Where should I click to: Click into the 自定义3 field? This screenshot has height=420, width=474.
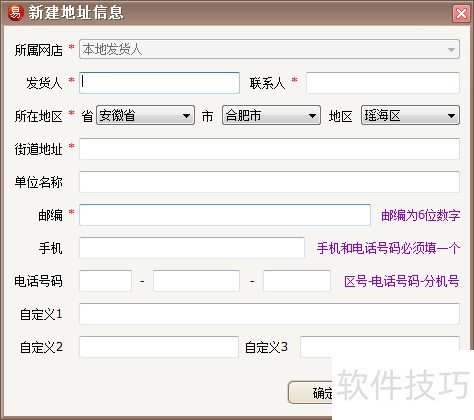pos(380,347)
